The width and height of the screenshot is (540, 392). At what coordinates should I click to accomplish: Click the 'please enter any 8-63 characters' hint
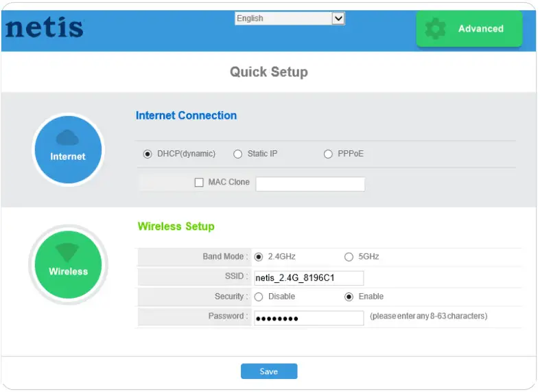tap(428, 316)
